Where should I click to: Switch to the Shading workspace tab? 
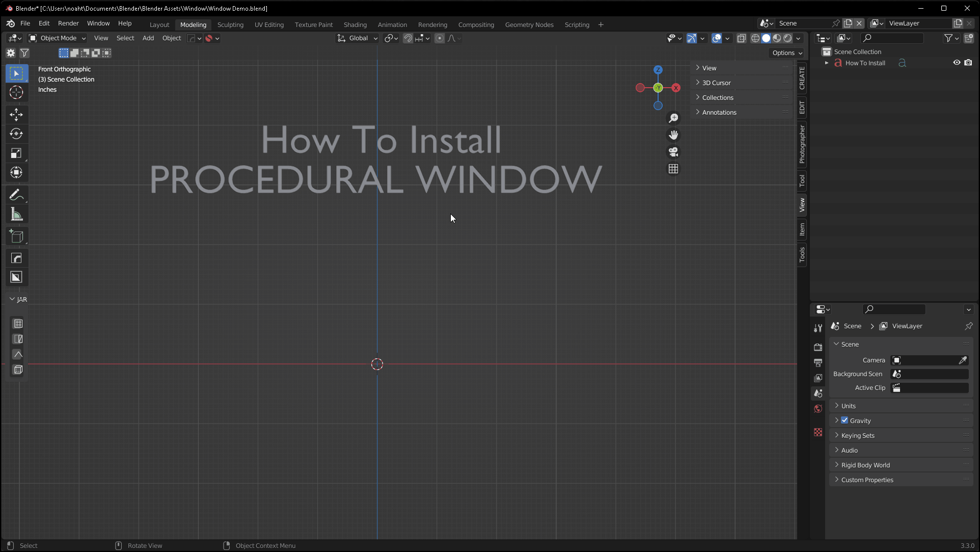click(355, 24)
